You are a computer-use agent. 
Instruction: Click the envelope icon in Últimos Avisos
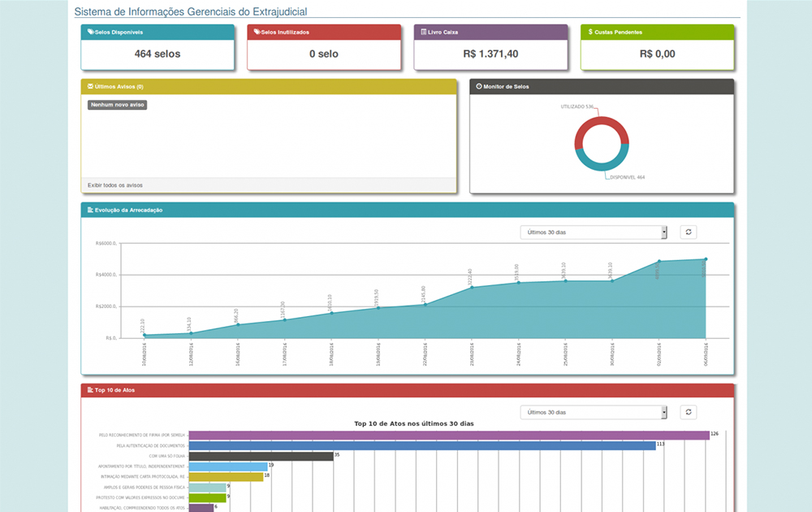pos(90,86)
